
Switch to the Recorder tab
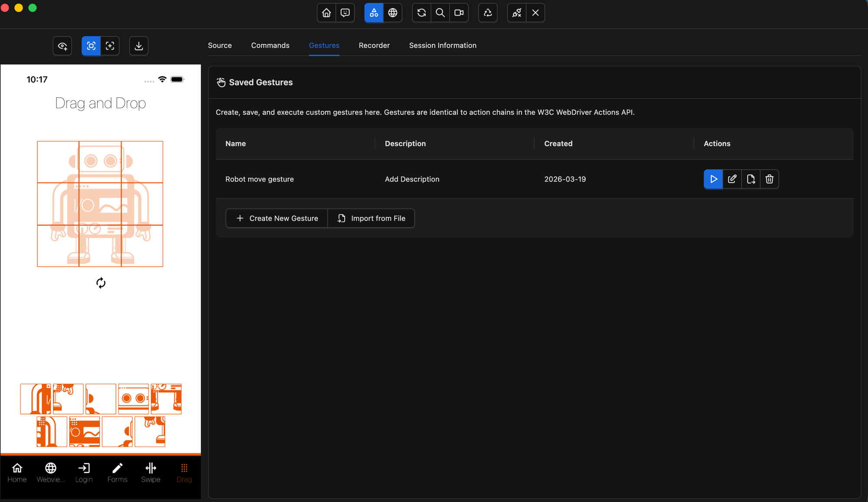coord(374,45)
